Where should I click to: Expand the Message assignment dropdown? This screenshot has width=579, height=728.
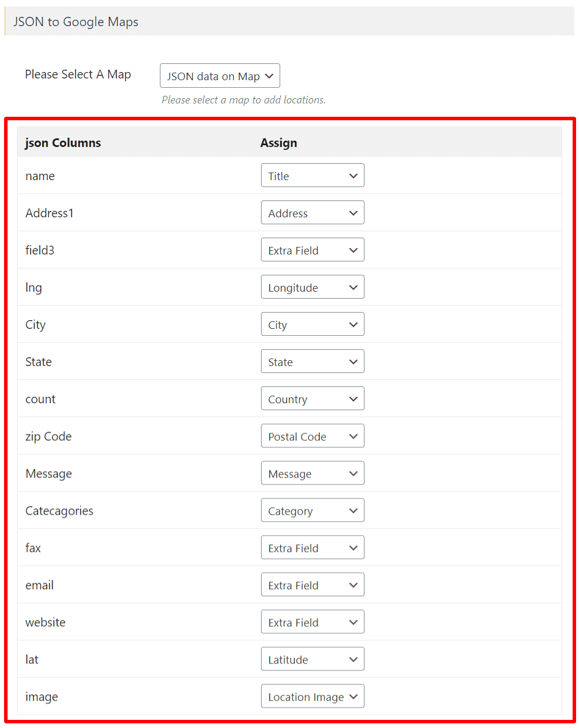(x=312, y=473)
